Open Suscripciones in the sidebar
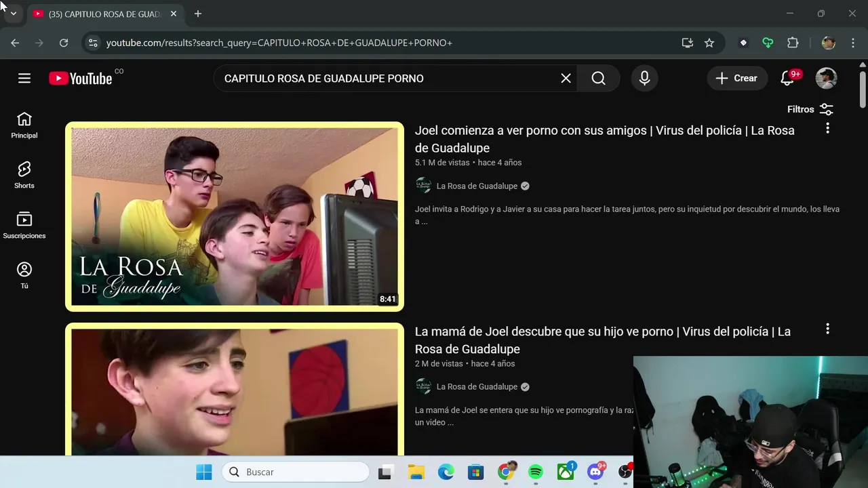Viewport: 868px width, 488px height. pyautogui.click(x=24, y=226)
